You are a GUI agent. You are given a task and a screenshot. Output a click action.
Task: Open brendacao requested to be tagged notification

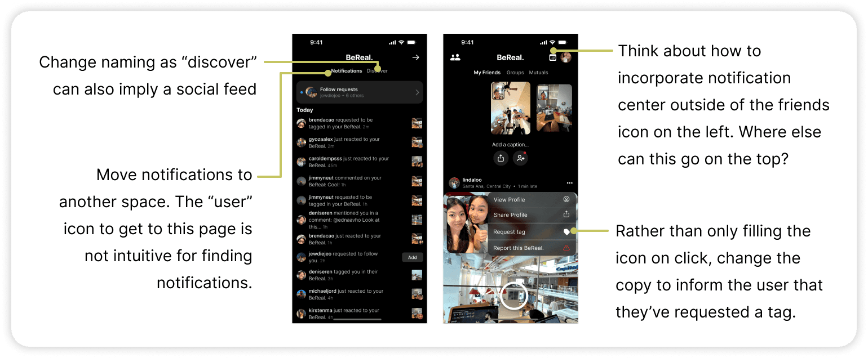point(340,123)
